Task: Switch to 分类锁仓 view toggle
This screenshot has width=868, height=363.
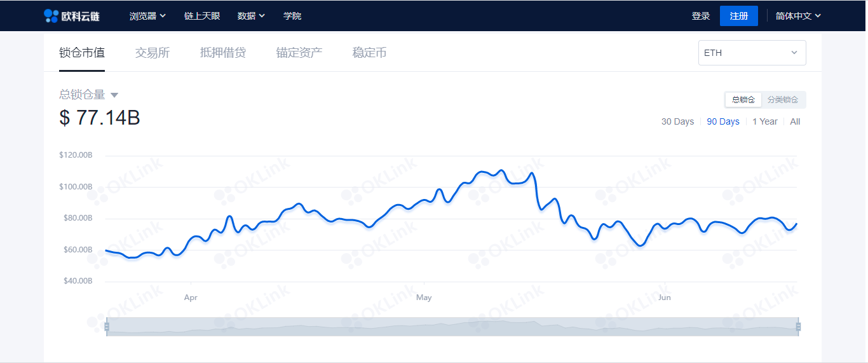Action: pyautogui.click(x=783, y=100)
